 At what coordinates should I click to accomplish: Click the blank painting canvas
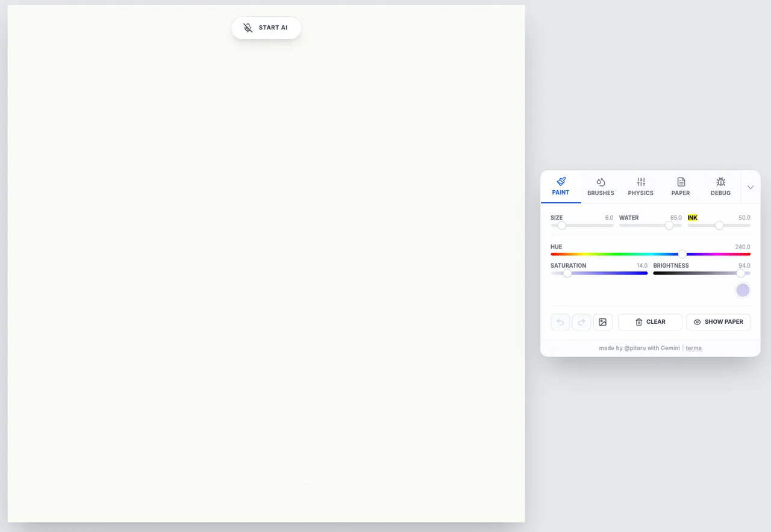(x=266, y=264)
